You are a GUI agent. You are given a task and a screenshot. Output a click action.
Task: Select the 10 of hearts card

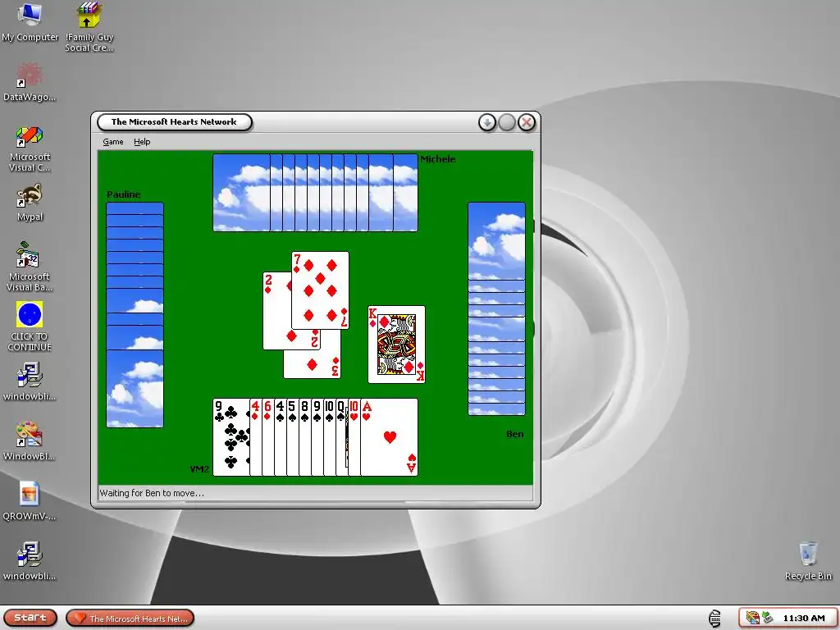(x=354, y=437)
